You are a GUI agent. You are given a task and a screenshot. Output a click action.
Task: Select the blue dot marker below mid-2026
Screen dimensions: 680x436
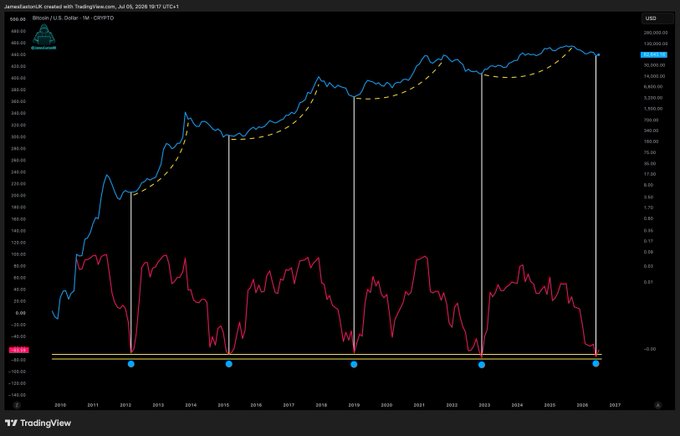point(596,364)
